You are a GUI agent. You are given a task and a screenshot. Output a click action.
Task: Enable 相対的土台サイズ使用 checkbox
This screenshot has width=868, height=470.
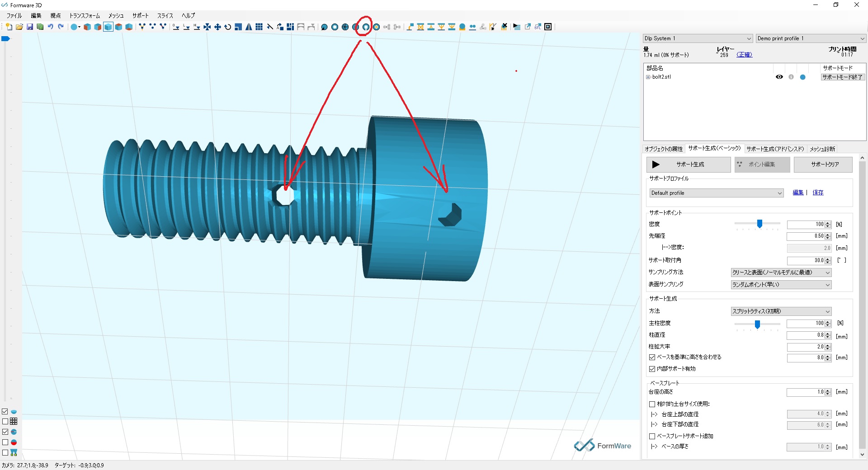click(x=652, y=404)
